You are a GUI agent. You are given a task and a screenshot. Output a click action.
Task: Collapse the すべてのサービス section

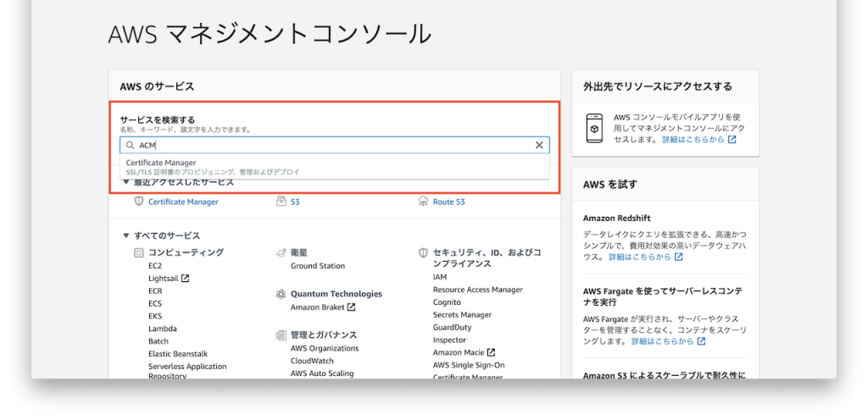[x=126, y=235]
